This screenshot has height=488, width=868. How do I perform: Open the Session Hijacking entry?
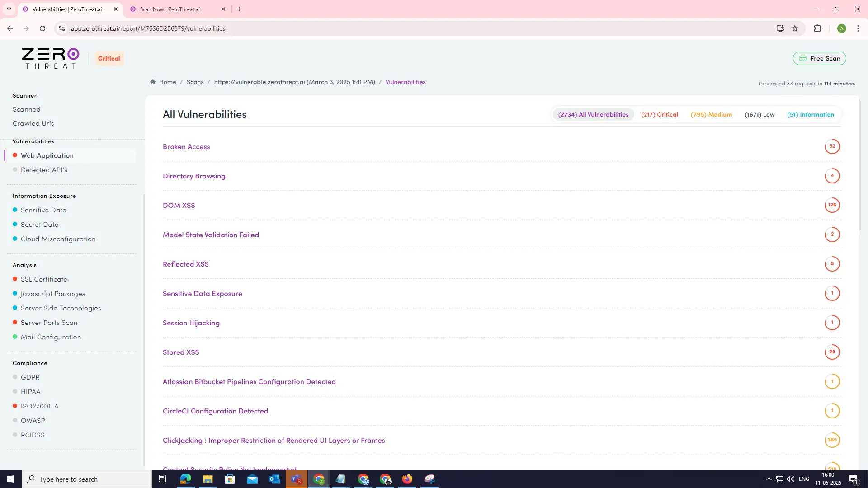[x=191, y=323]
